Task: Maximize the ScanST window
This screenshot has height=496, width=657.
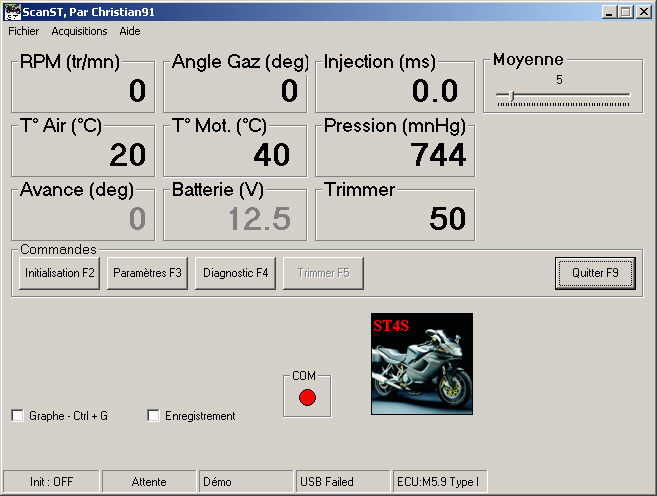Action: [626, 12]
